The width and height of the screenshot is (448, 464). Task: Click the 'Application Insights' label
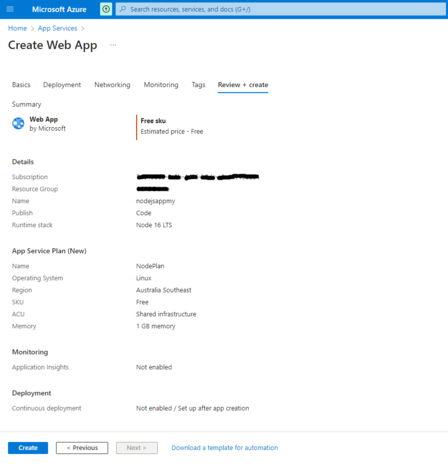pos(40,367)
